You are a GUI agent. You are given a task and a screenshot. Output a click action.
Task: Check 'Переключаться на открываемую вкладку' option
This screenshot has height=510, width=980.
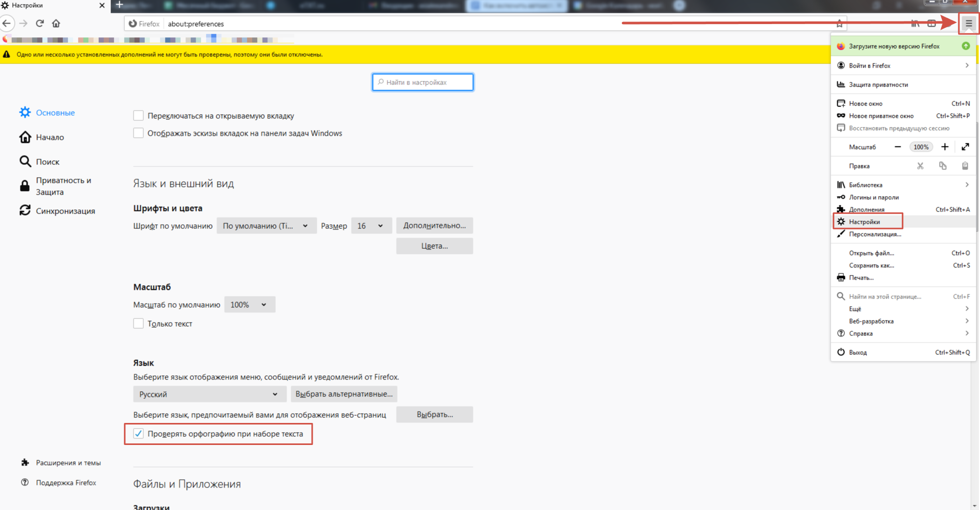click(x=138, y=116)
